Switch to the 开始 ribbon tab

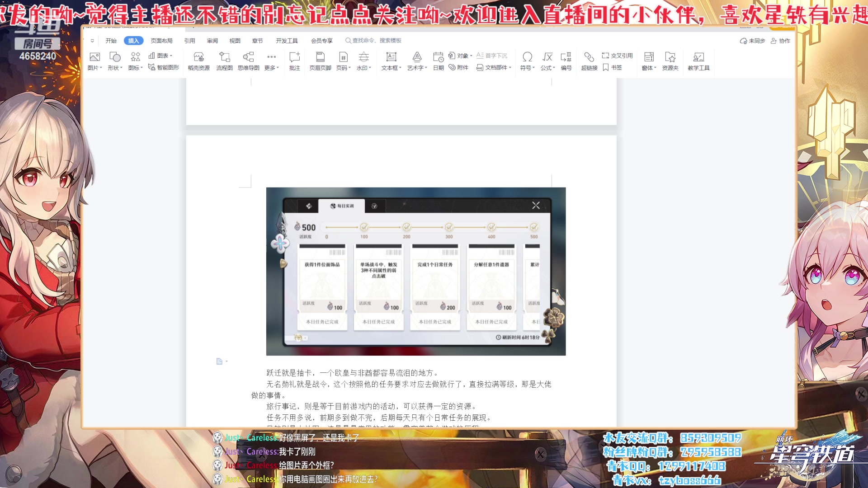coord(111,40)
